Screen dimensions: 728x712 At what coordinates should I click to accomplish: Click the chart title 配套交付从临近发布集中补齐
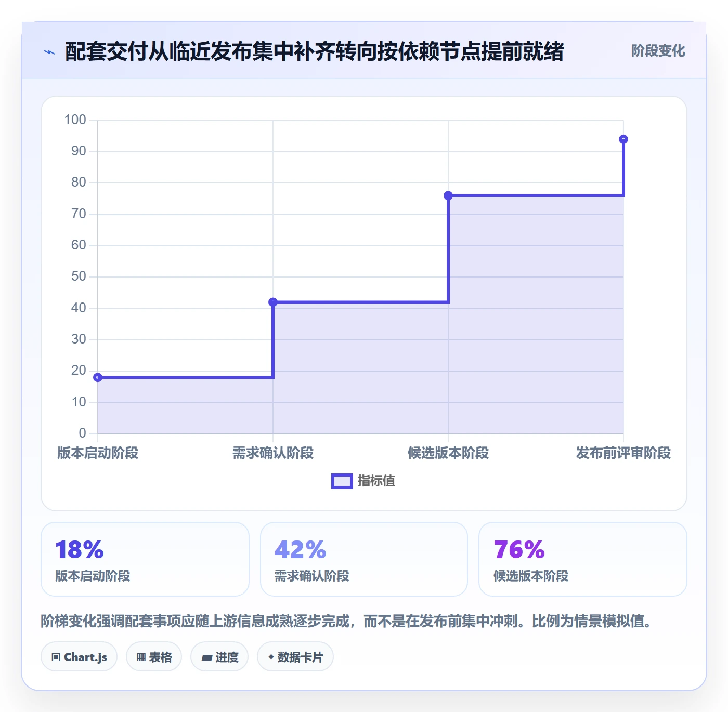point(314,52)
